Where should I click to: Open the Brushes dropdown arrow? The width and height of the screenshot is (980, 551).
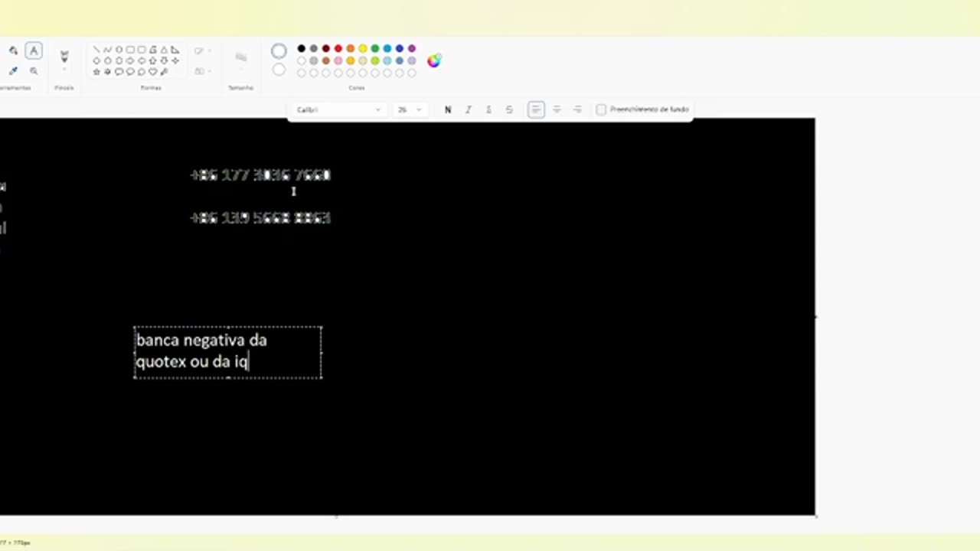(64, 69)
